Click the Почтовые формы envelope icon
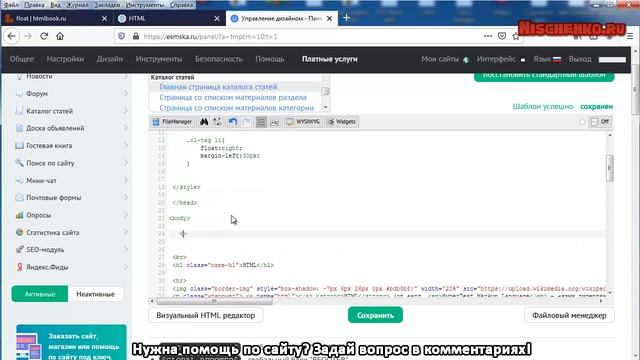Screen dimensions: 640x360 coord(19,198)
